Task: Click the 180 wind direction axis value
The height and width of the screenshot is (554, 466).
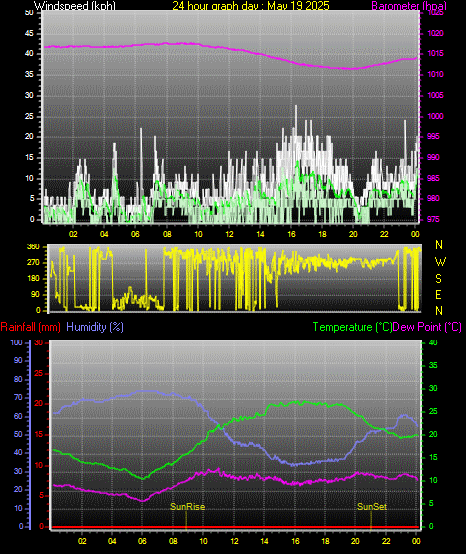Action: [x=34, y=278]
